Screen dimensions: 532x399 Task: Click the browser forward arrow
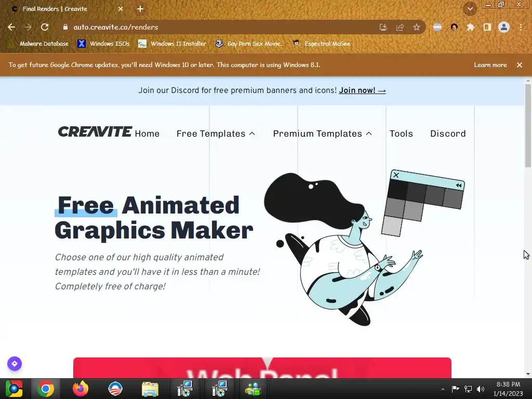[28, 27]
